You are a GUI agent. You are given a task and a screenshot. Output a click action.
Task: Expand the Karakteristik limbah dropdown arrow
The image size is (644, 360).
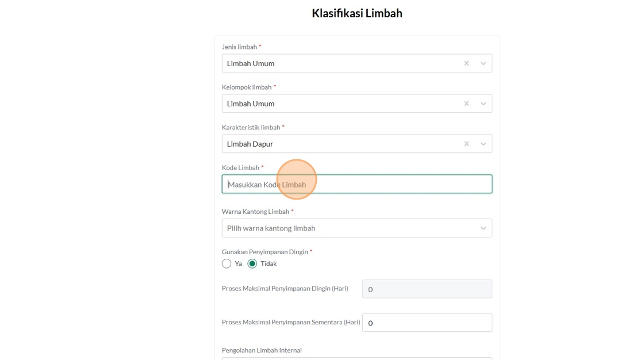click(484, 144)
